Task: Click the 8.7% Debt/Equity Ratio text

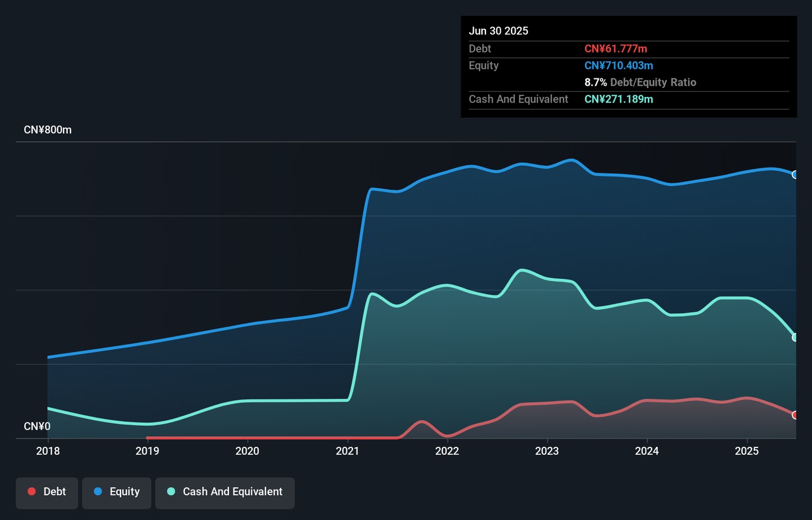Action: (x=641, y=82)
